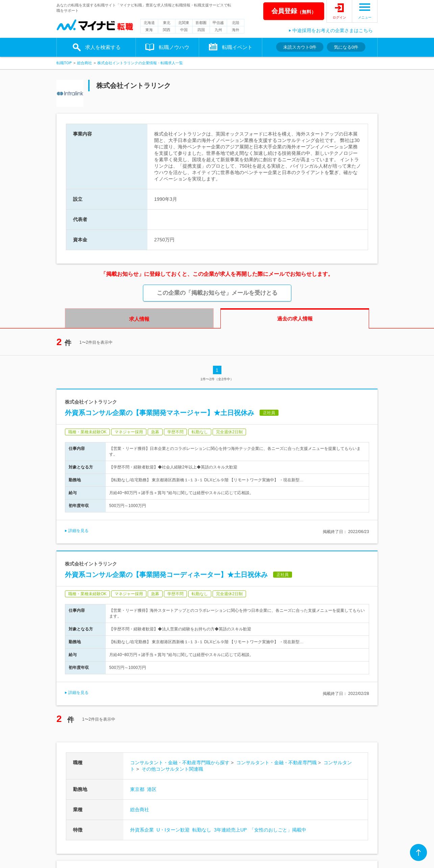The height and width of the screenshot is (868, 434).
Task: Open the 転職ノウハウ menu
Action: [x=167, y=47]
